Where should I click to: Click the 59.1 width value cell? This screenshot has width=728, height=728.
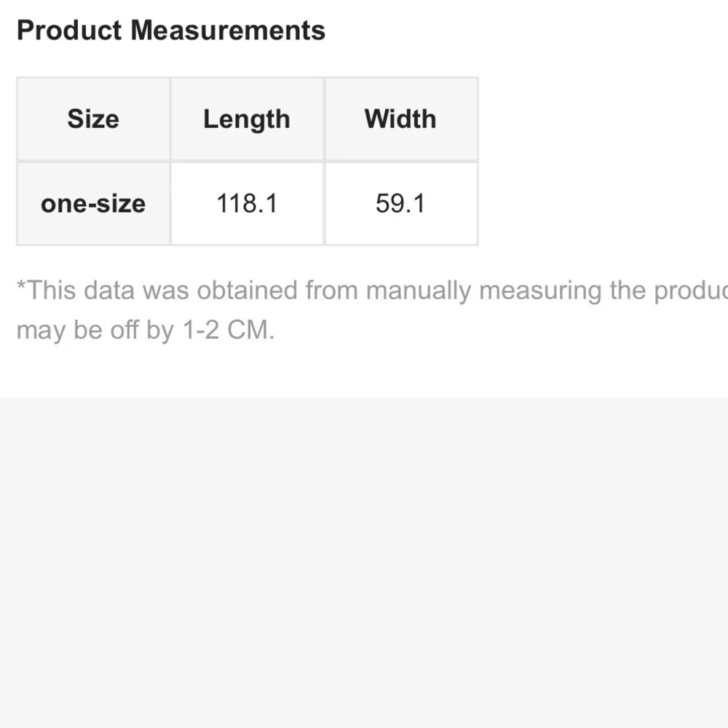pos(400,203)
